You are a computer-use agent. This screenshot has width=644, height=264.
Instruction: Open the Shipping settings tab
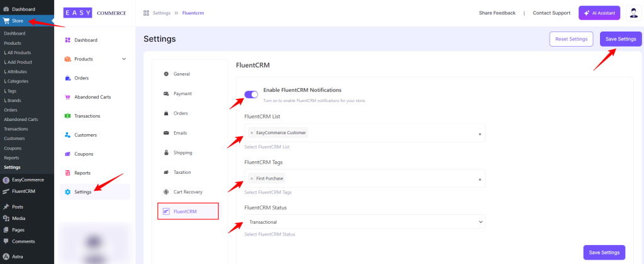(188, 152)
